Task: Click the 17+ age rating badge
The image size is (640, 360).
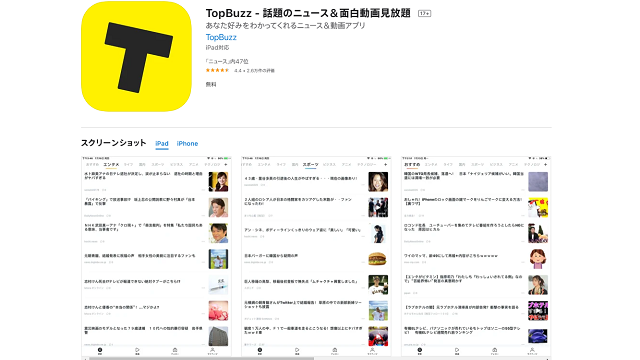Action: point(424,13)
